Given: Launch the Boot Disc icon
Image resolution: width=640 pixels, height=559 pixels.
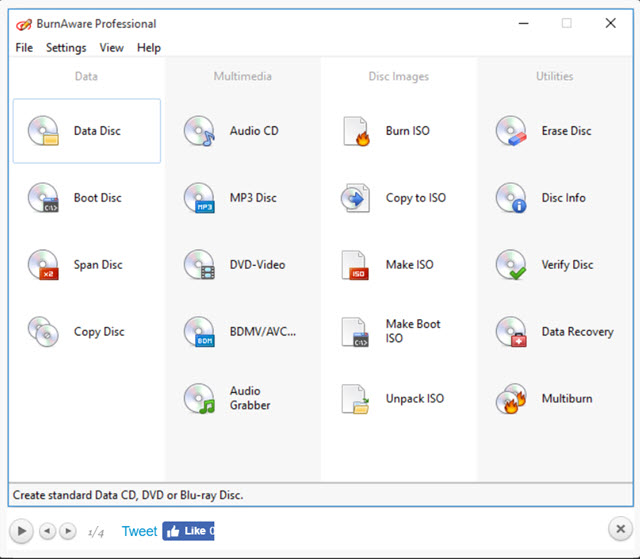Looking at the screenshot, I should click(43, 197).
